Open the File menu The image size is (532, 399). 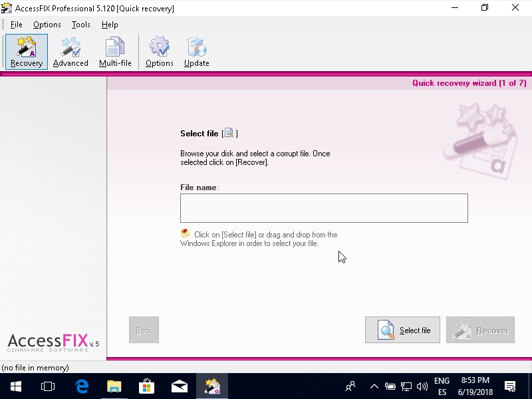[17, 25]
